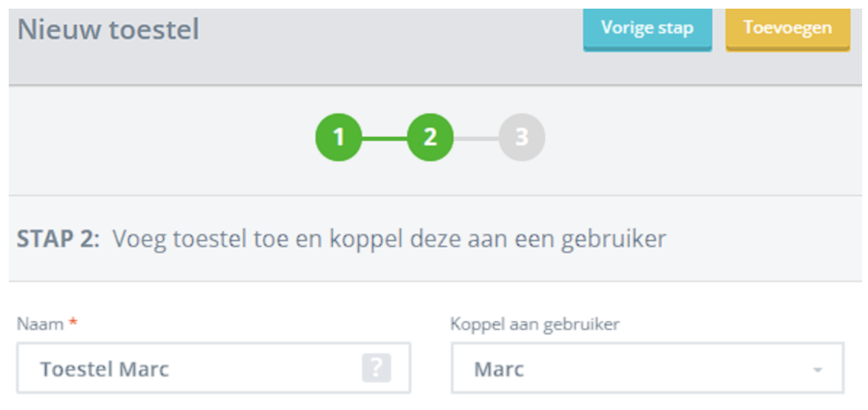
Task: Expand the user list via the dropdown arrow
Action: pyautogui.click(x=817, y=369)
